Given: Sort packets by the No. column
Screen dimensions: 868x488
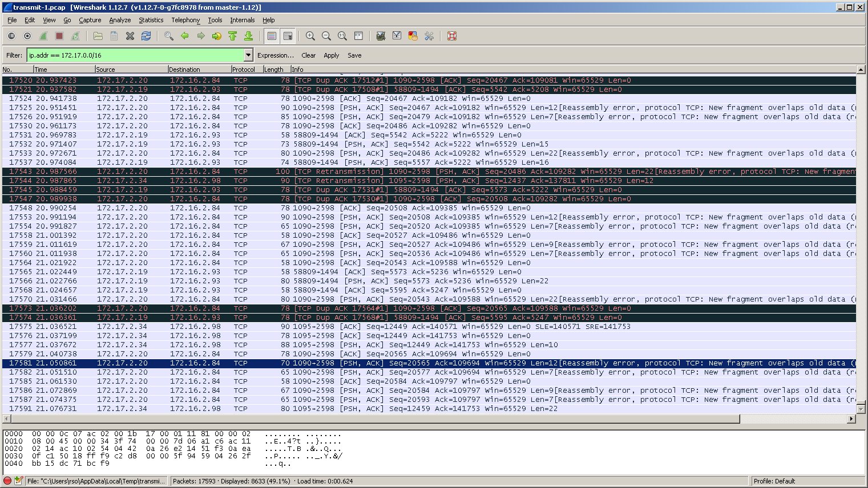Looking at the screenshot, I should click(x=17, y=70).
